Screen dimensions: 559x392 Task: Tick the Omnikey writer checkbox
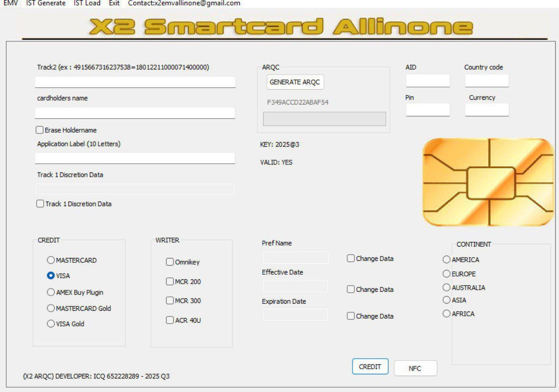(x=170, y=262)
